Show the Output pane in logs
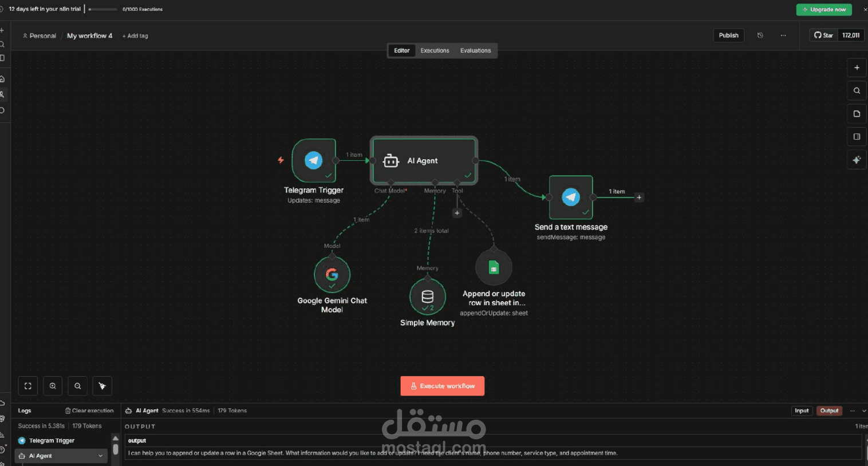 tap(829, 410)
